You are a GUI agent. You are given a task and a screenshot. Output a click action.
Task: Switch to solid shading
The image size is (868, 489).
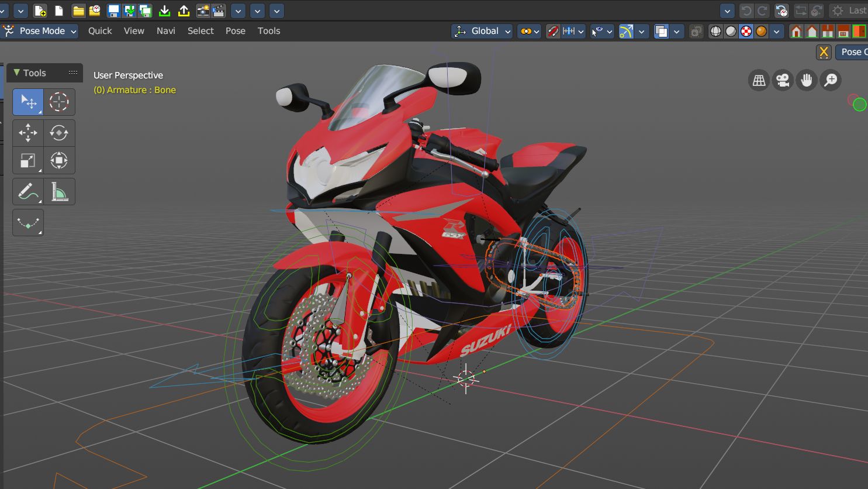731,31
